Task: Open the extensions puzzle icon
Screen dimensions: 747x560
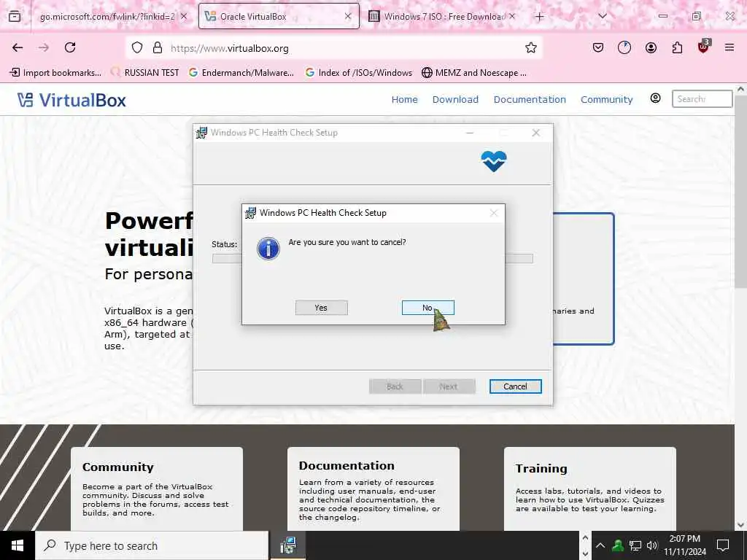Action: [677, 47]
